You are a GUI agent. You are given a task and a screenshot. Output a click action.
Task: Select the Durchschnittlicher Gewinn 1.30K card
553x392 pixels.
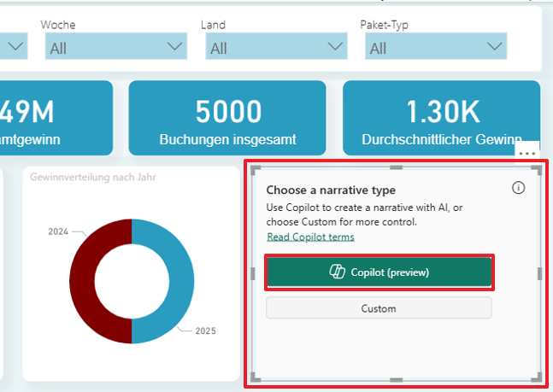pos(442,118)
